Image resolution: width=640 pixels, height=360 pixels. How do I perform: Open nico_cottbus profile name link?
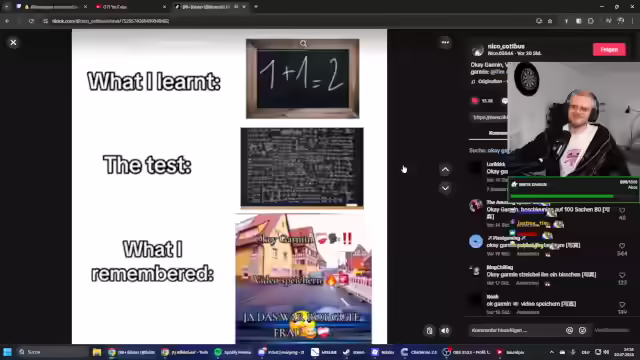point(506,46)
